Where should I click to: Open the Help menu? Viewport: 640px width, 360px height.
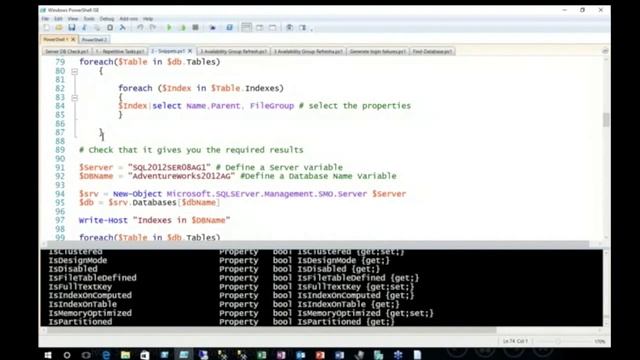(x=148, y=19)
